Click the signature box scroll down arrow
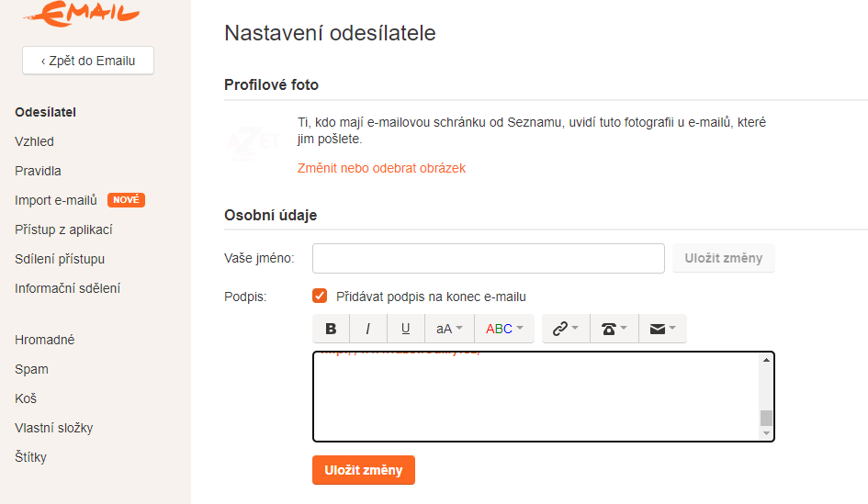868x504 pixels. pos(766,432)
